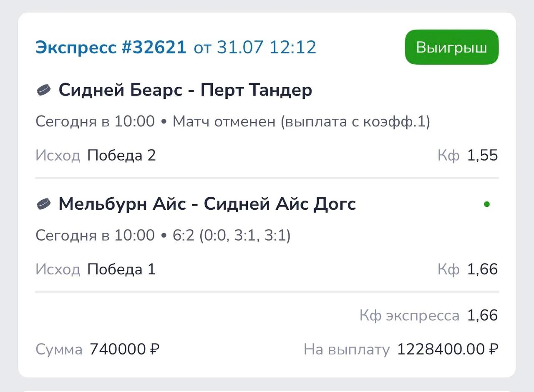Click the hockey puck icon beside Сидней Беарс

pos(44,90)
